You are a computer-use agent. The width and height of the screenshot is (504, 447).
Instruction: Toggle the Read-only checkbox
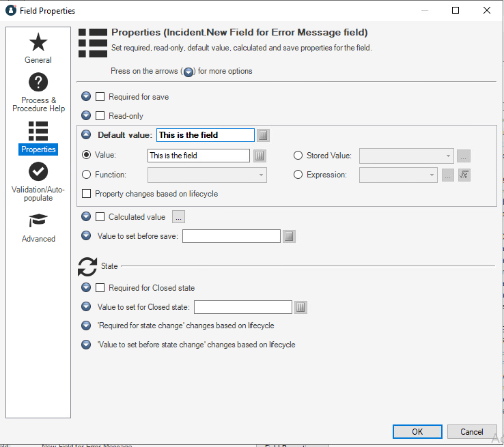[x=100, y=116]
